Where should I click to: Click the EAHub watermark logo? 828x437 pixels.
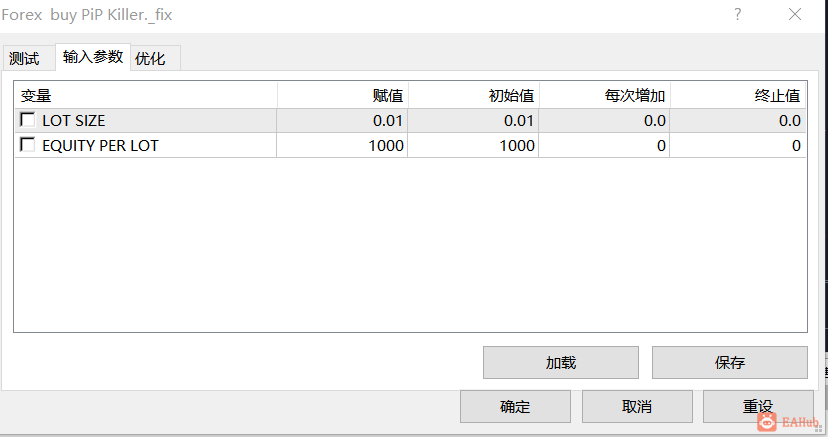click(x=789, y=422)
